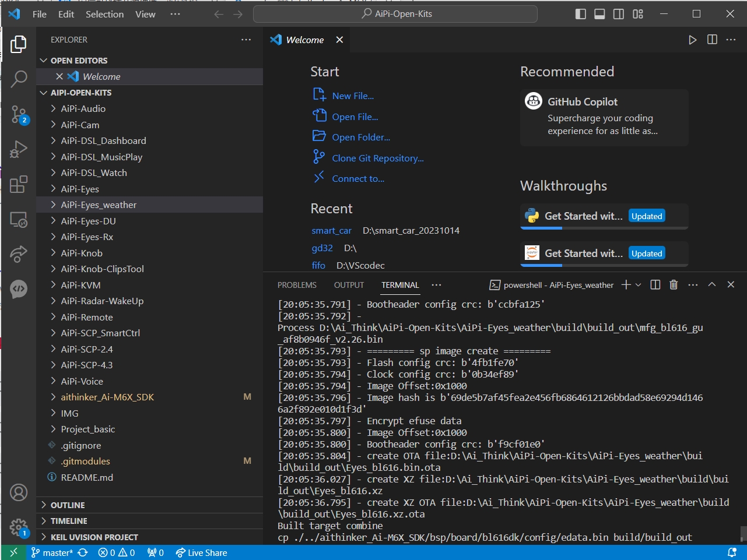747x560 pixels.
Task: Click master* branch in status bar
Action: [52, 552]
